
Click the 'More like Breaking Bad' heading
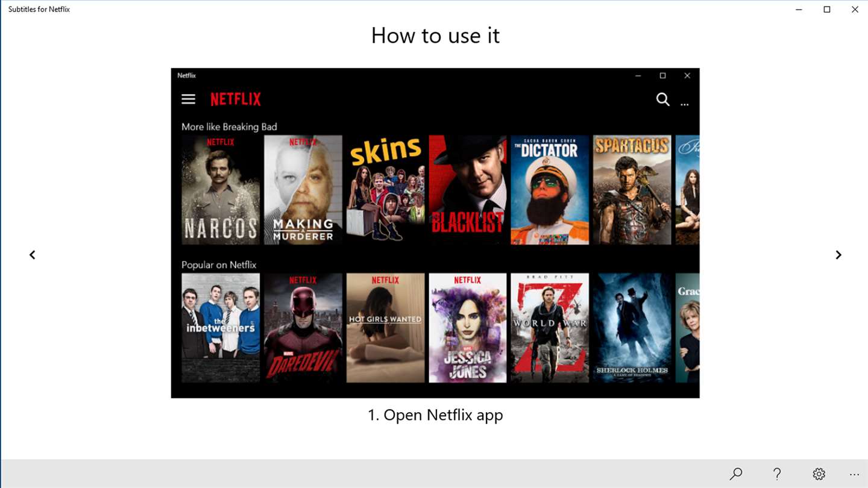click(229, 127)
